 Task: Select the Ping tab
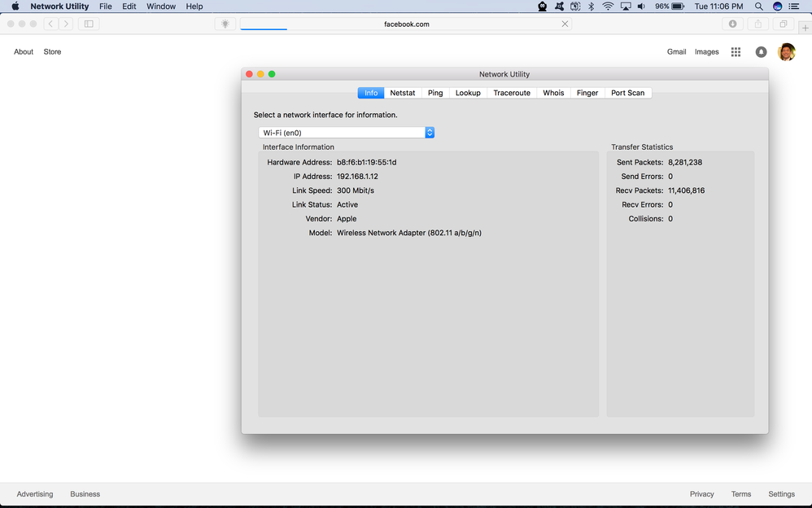coord(435,93)
